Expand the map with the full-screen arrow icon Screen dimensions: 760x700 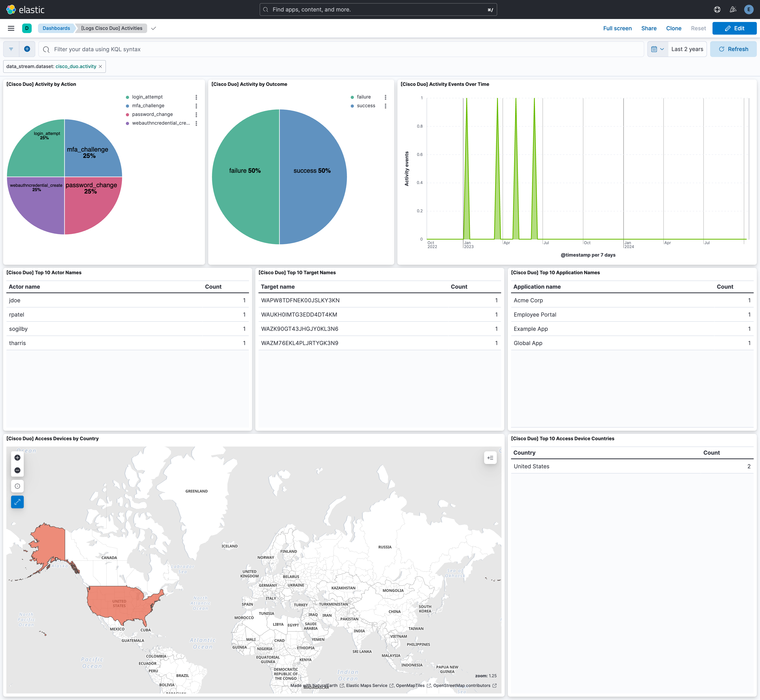point(17,502)
